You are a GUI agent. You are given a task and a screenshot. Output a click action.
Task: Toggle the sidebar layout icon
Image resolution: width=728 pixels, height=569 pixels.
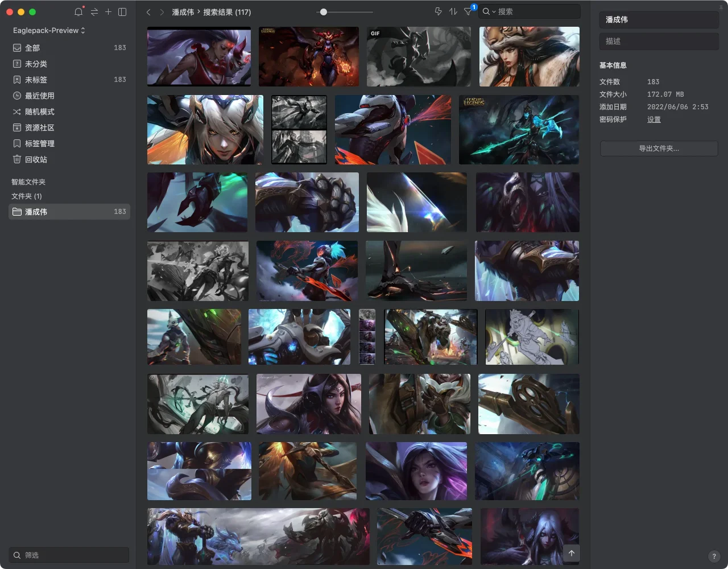click(x=122, y=12)
